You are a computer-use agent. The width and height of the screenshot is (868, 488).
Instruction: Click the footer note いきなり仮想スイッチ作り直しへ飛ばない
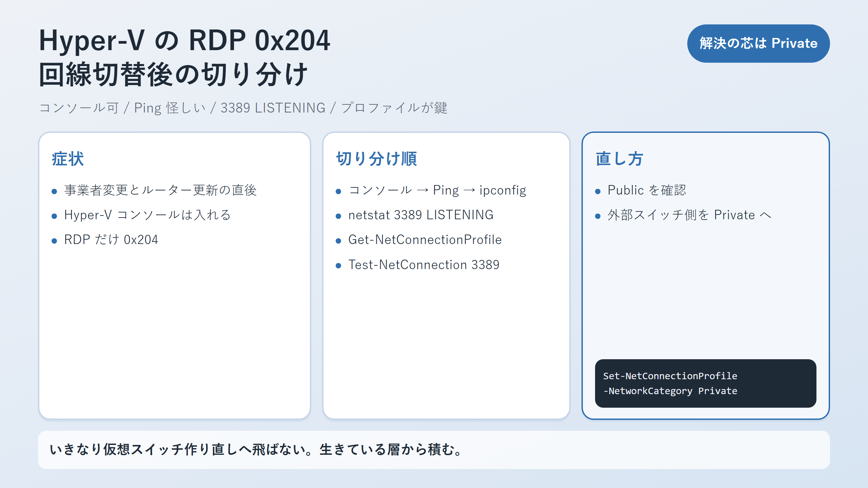tap(256, 449)
